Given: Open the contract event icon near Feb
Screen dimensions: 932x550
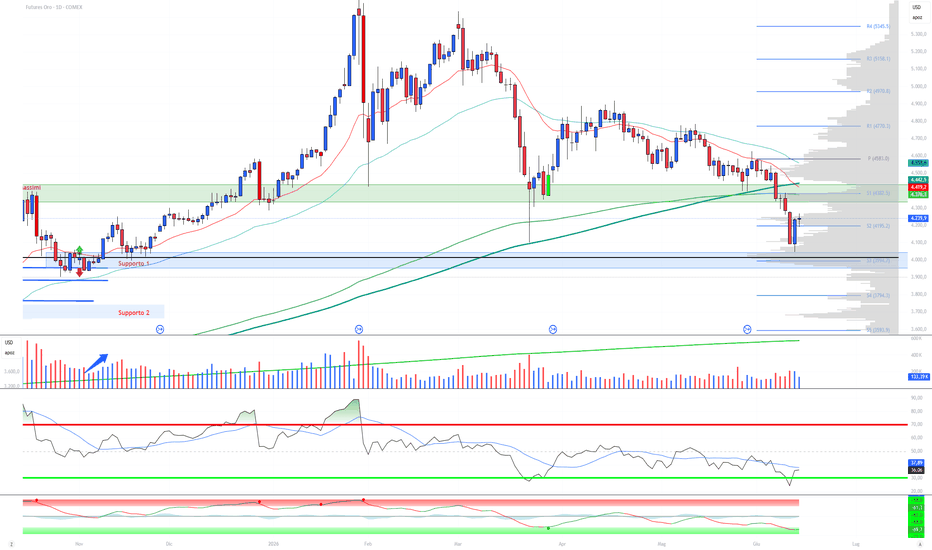Looking at the screenshot, I should click(x=358, y=329).
